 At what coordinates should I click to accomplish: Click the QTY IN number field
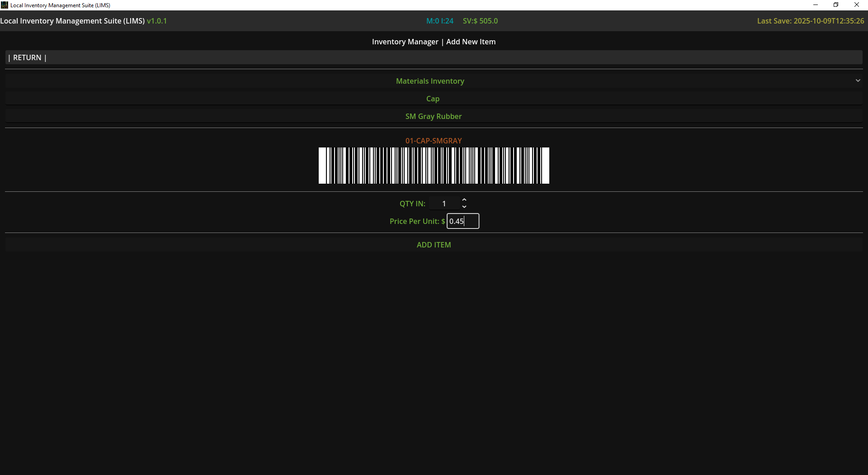pyautogui.click(x=444, y=204)
